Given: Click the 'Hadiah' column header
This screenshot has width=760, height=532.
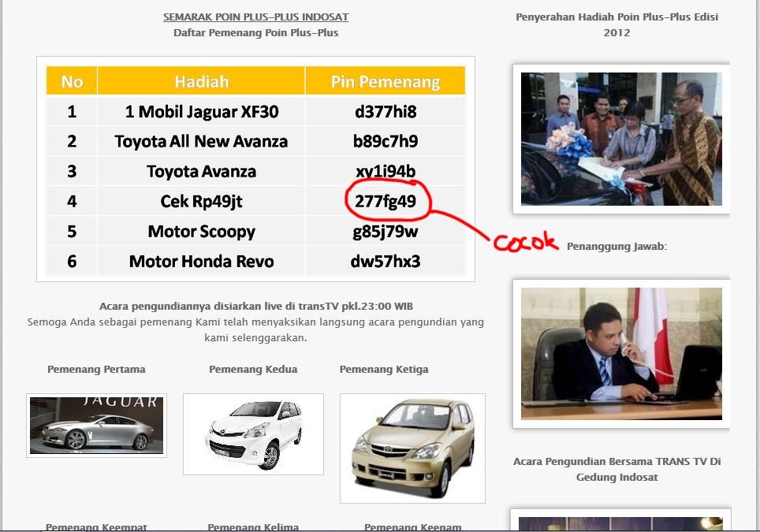Looking at the screenshot, I should pyautogui.click(x=202, y=81).
